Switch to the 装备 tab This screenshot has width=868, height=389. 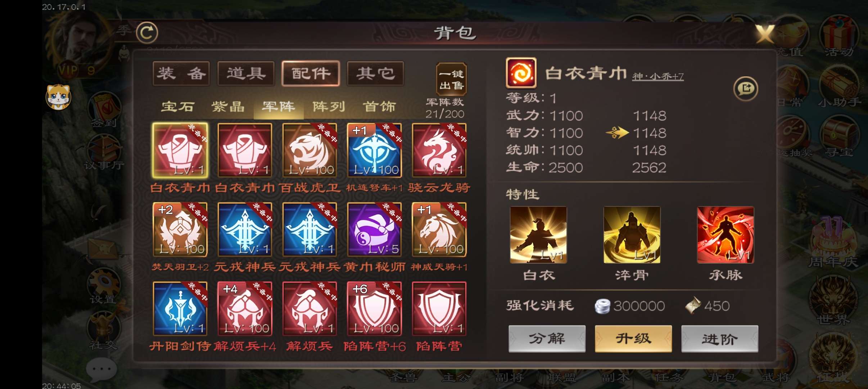pos(181,73)
